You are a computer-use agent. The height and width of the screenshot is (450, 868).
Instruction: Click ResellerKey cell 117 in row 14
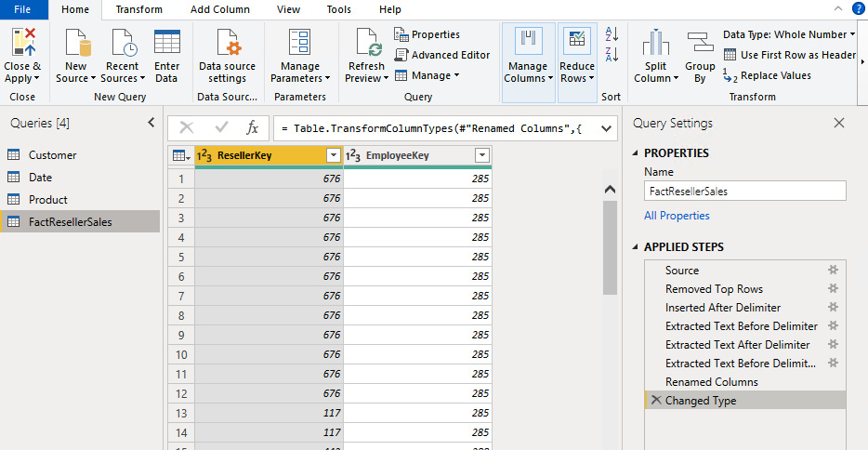coord(269,432)
